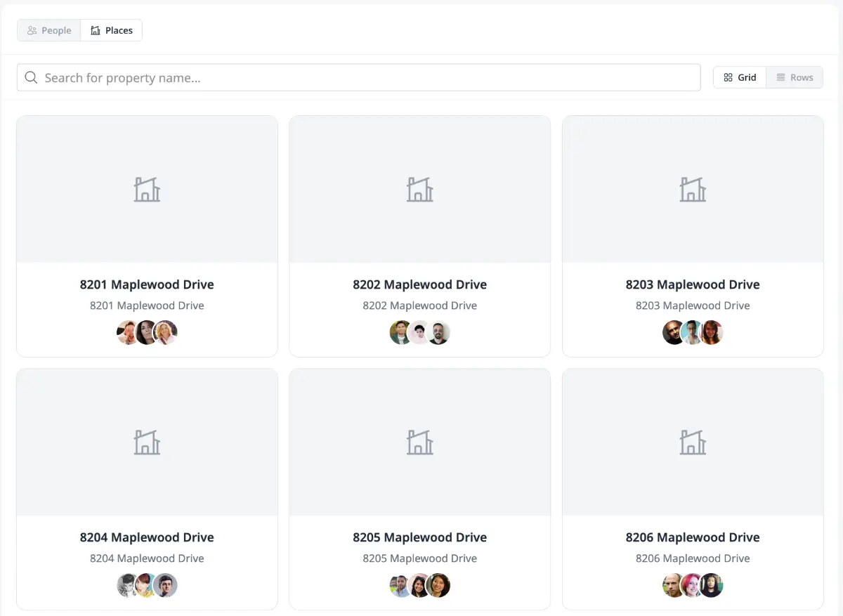Click the 8203 Maplewood Drive address link
Viewport: 843px width, 616px height.
pyautogui.click(x=693, y=306)
